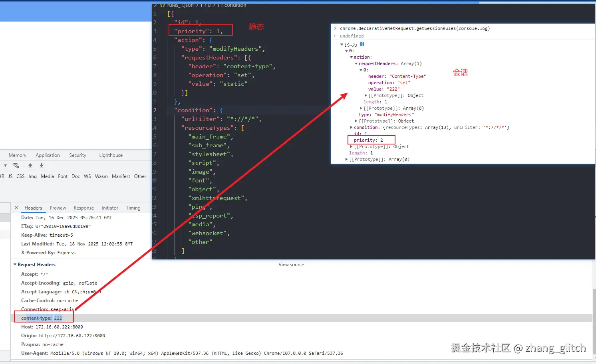Expand [[Prototype]]: Object below type: "modifyHeaders"
596x364 pixels.
(356, 121)
